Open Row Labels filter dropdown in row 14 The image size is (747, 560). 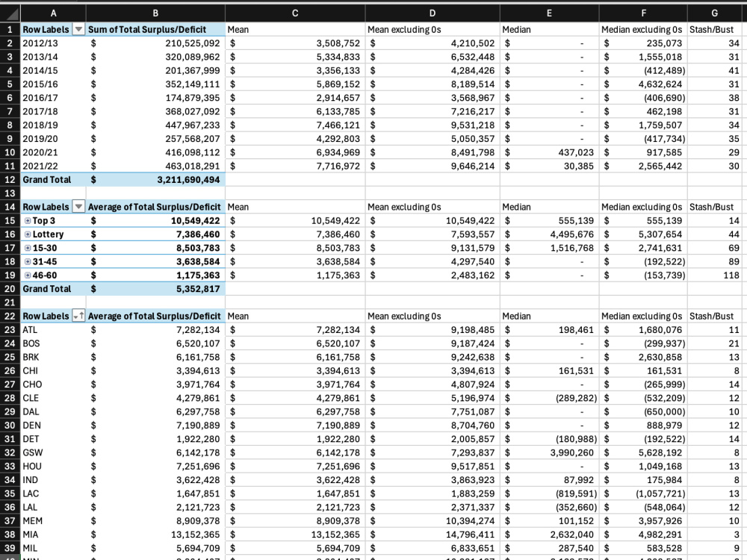coord(78,207)
